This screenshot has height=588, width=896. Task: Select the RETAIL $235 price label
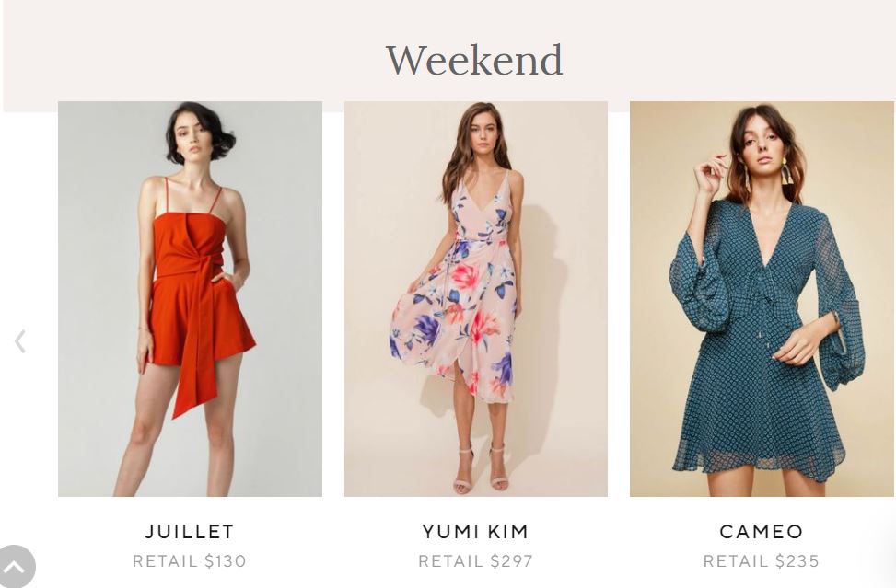click(x=762, y=561)
